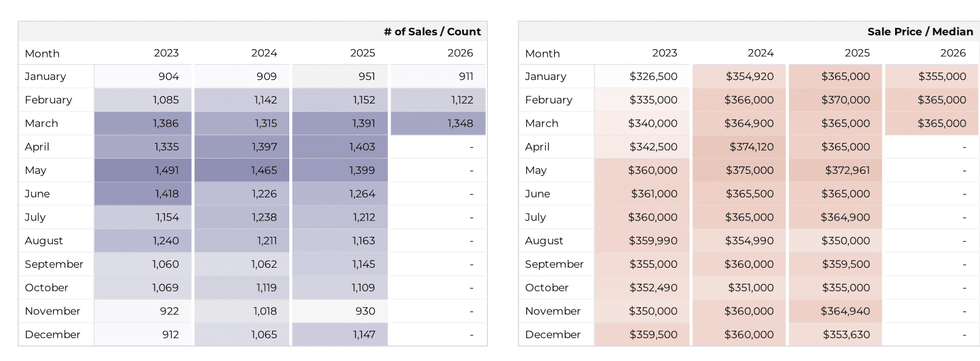Screen dimensions: 980x361
Task: Click the $374,120 April 2024 median price
Action: click(751, 147)
